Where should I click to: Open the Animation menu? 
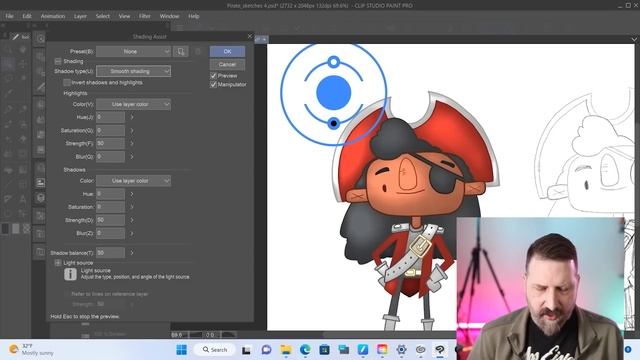[x=53, y=16]
